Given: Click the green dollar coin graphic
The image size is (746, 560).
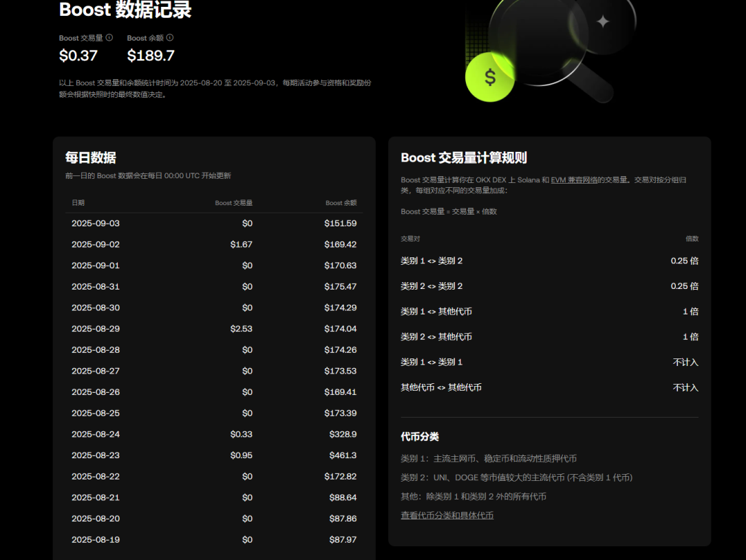Looking at the screenshot, I should (491, 78).
